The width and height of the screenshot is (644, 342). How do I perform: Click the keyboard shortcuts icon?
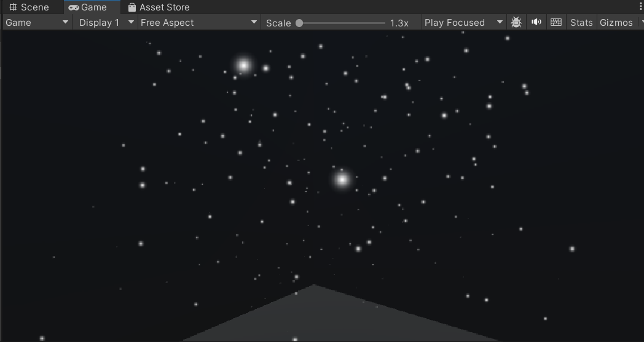(556, 23)
